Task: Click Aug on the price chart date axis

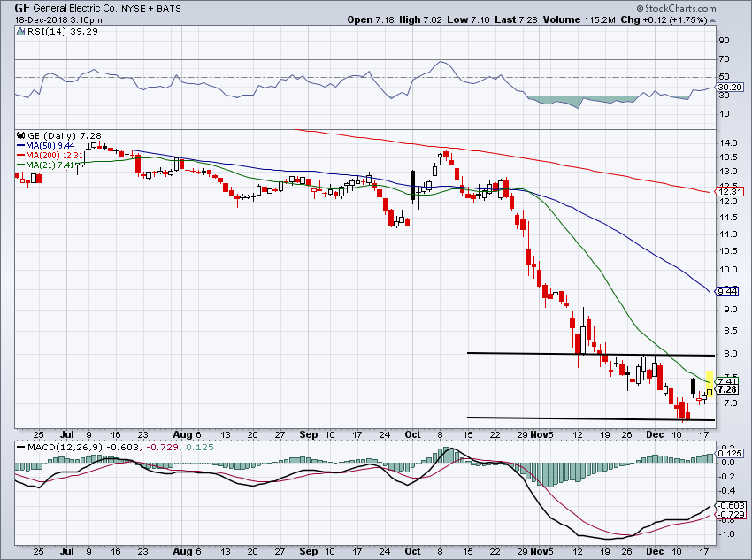Action: click(x=182, y=435)
